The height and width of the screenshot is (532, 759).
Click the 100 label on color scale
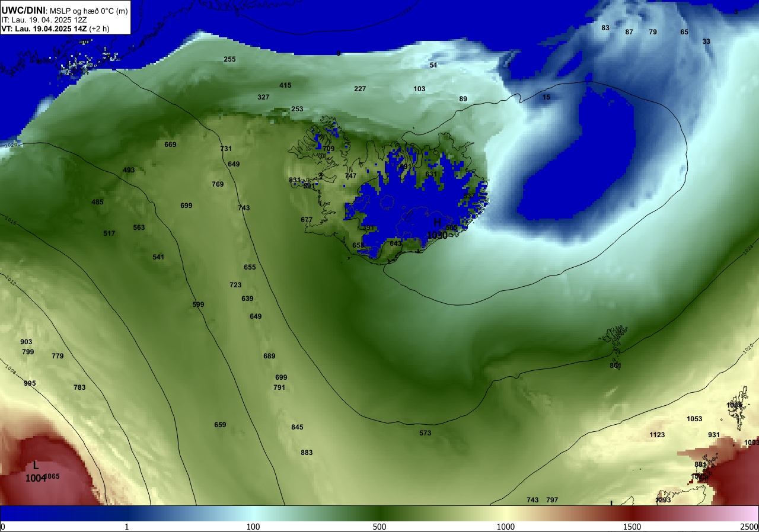pyautogui.click(x=253, y=527)
